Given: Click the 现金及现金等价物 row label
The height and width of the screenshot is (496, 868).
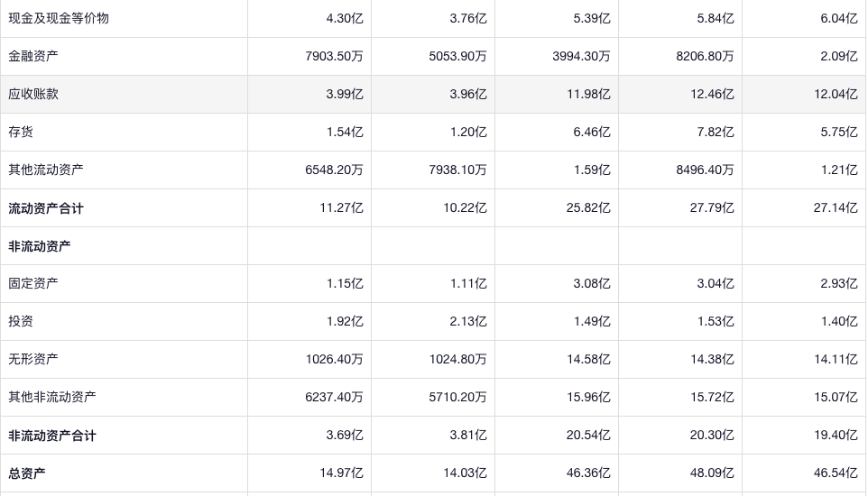Looking at the screenshot, I should coord(59,18).
